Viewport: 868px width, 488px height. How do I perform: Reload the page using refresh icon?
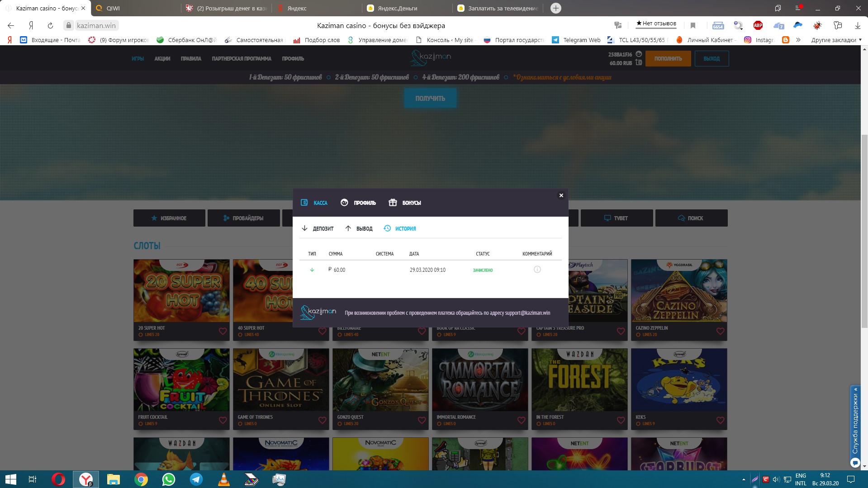50,25
